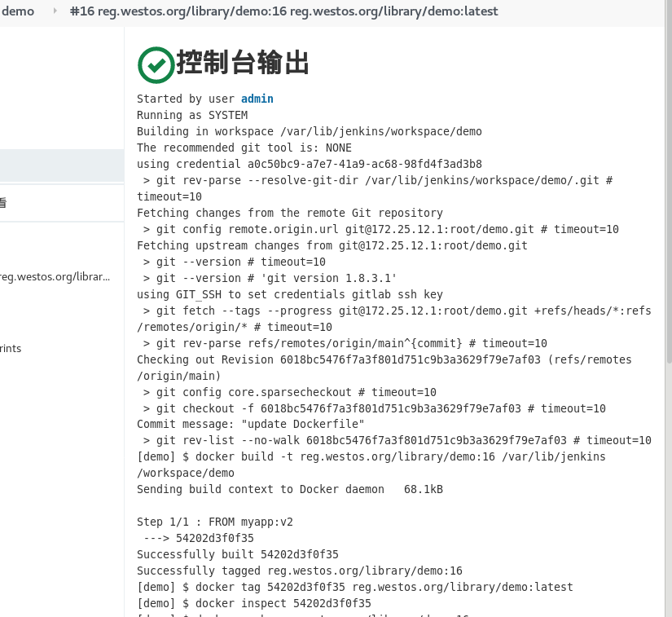This screenshot has width=672, height=617.
Task: Click the line 'Running as SYSTEM'
Action: 192,116
